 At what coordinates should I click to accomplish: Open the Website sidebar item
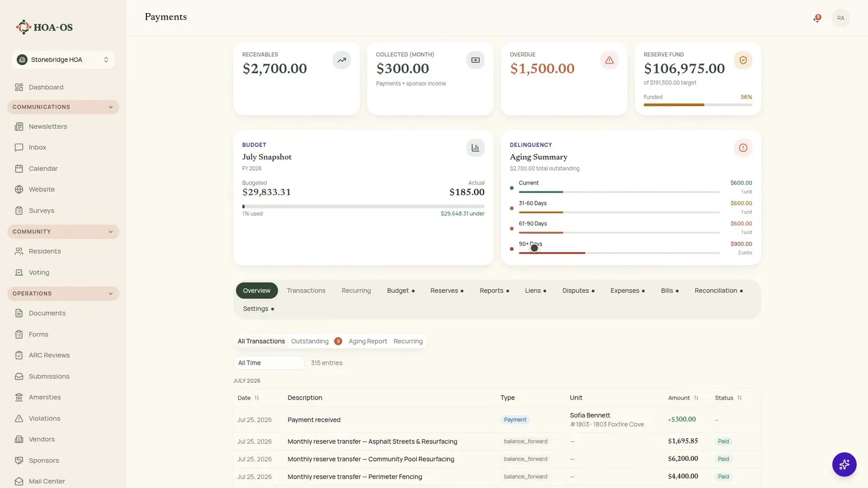pyautogui.click(x=63, y=189)
